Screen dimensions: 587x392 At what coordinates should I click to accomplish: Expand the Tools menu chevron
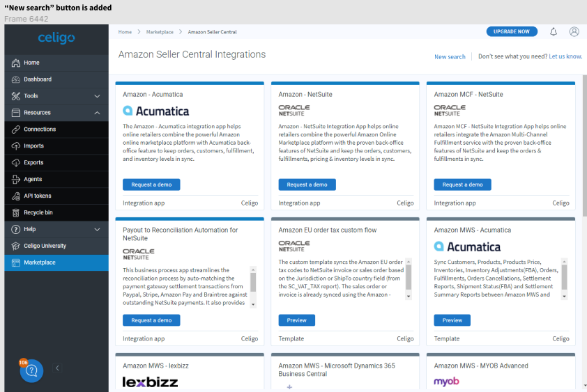97,96
